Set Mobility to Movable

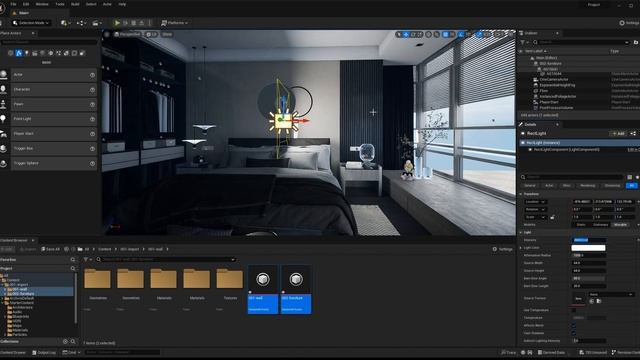620,225
